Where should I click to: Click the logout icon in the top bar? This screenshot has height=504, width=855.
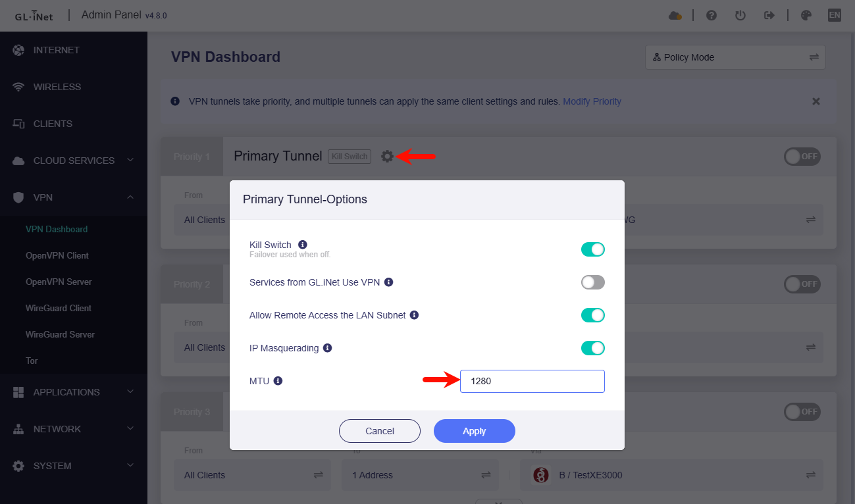click(769, 14)
